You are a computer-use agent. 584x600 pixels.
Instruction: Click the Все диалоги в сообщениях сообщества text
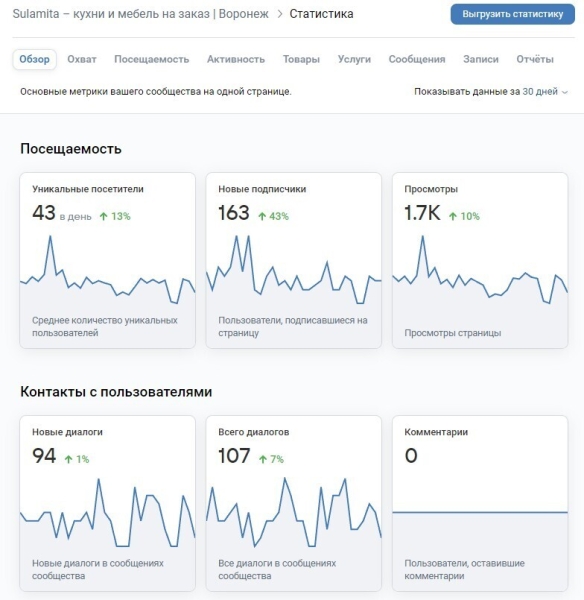pos(277,569)
